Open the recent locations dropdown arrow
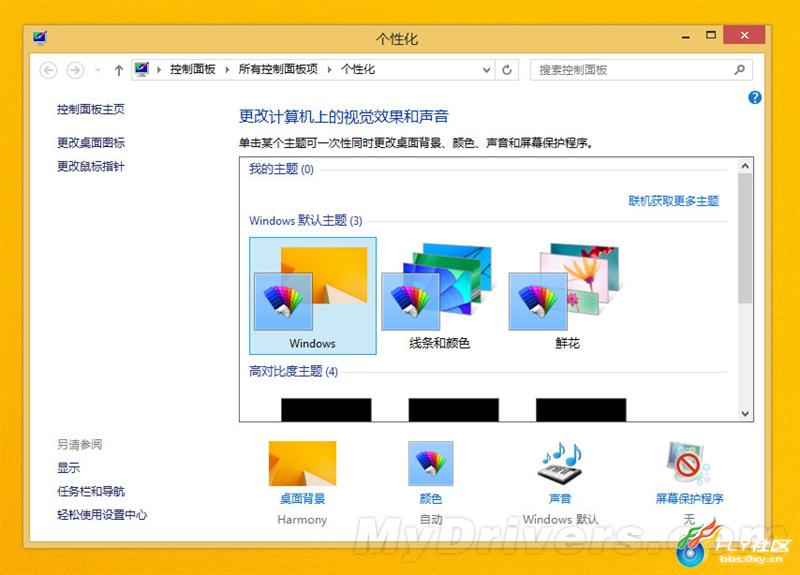800x575 pixels. [97, 70]
